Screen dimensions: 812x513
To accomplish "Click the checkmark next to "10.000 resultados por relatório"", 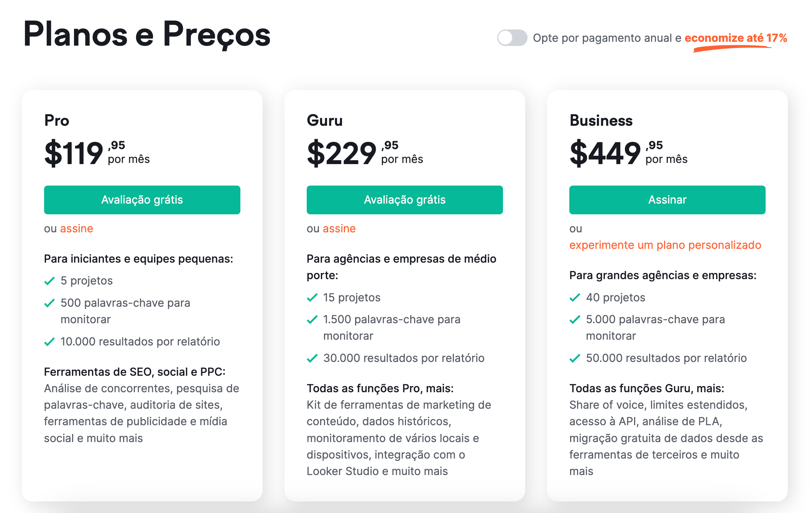I will click(x=49, y=342).
